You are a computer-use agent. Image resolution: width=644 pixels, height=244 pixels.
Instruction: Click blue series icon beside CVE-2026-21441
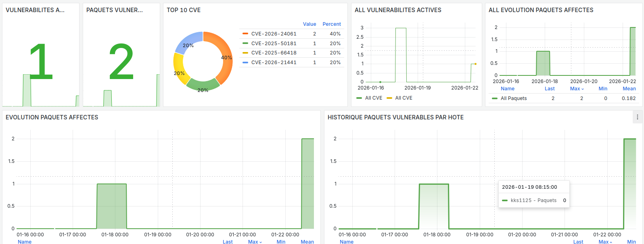tap(245, 63)
